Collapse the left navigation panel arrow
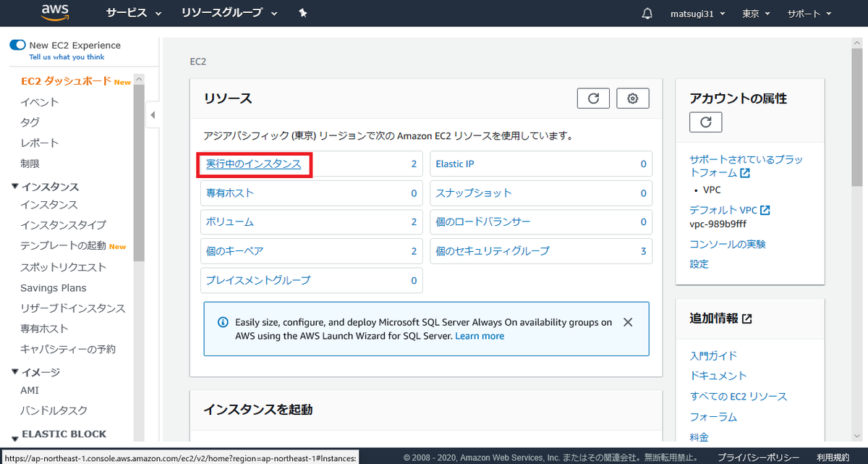This screenshot has width=868, height=464. (153, 115)
